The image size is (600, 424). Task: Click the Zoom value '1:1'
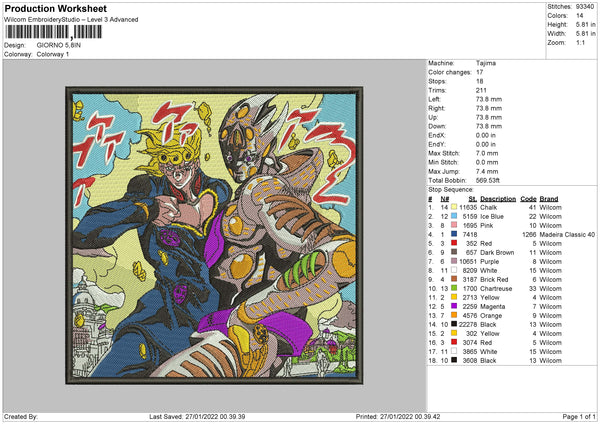(580, 42)
